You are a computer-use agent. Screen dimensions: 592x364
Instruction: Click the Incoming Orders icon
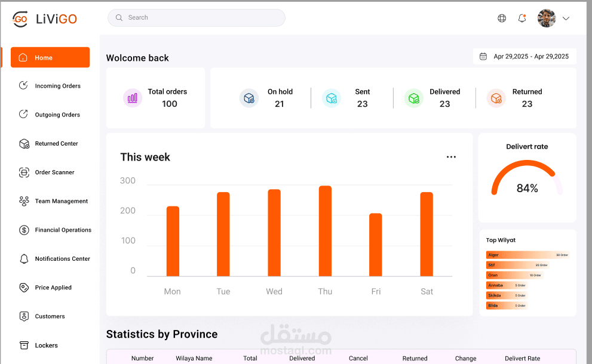tap(23, 85)
